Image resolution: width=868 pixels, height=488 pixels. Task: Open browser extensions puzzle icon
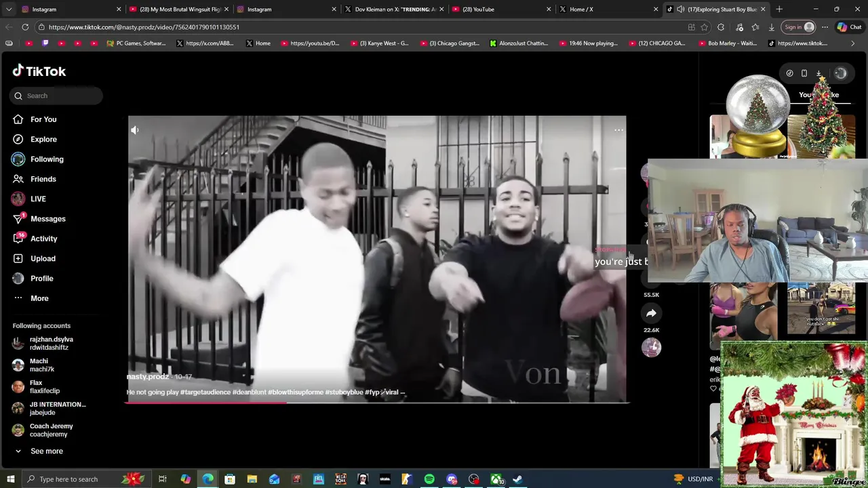click(x=721, y=27)
